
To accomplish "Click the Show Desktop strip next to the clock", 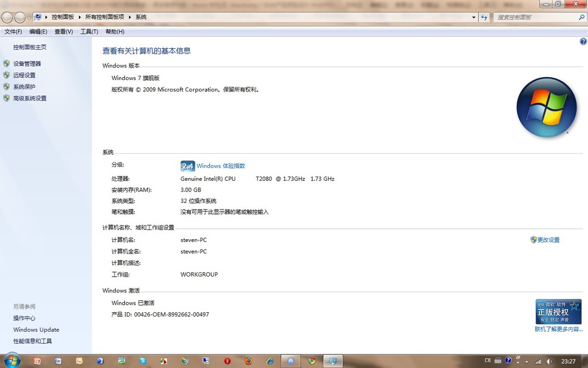I will [x=585, y=362].
